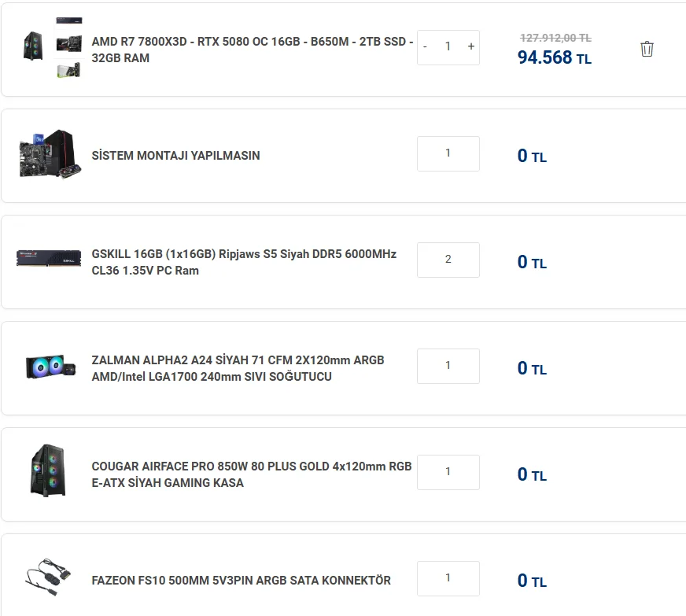Click the AMD R7 7800X3D quantity field
Viewport: 686px width, 616px height.
(448, 46)
